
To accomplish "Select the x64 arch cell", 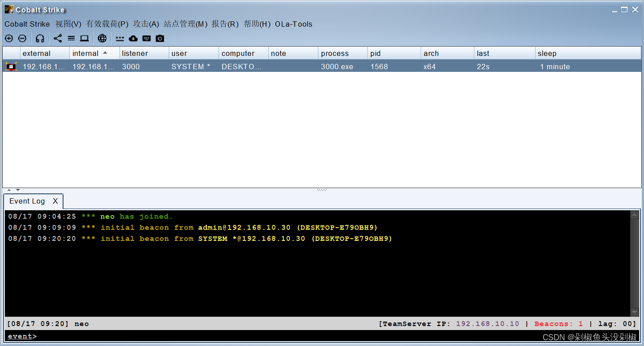I will click(448, 67).
